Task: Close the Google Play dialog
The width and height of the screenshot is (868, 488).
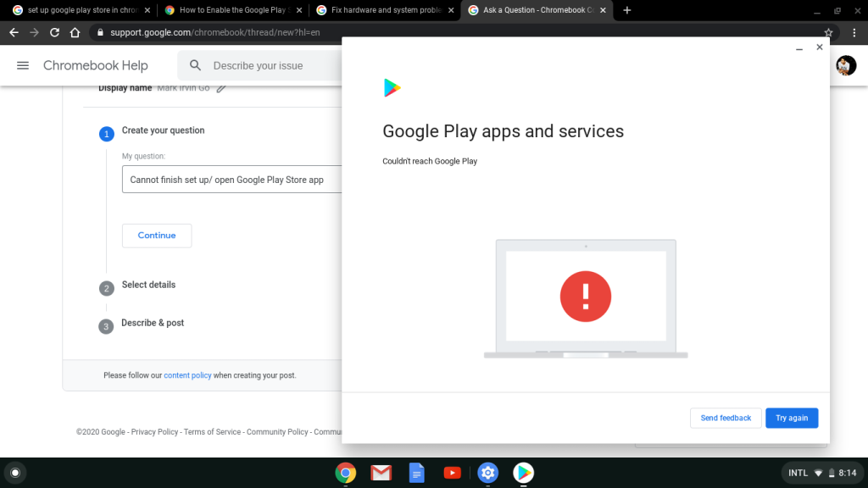Action: click(820, 47)
